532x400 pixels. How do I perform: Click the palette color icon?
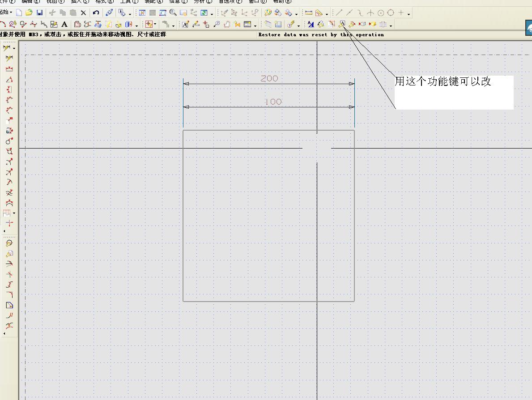pyautogui.click(x=268, y=13)
